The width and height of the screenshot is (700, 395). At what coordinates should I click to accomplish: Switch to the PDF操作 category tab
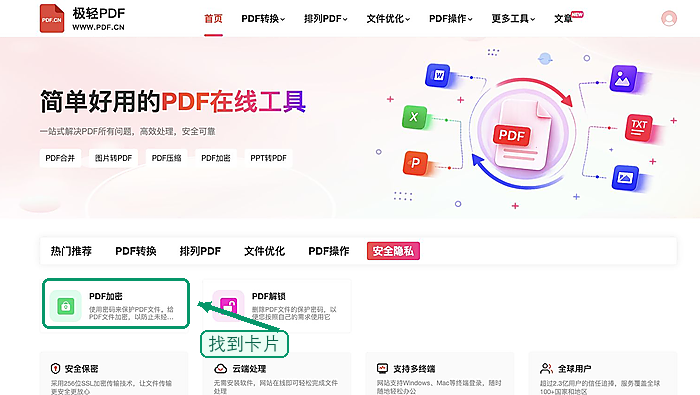tap(329, 251)
